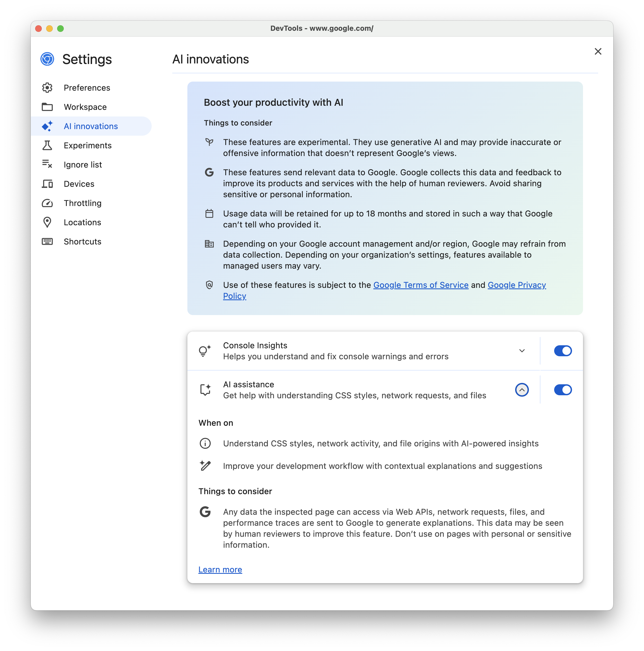Screen dimensions: 644x651
Task: Click the AI innovations sidebar icon
Action: point(47,126)
